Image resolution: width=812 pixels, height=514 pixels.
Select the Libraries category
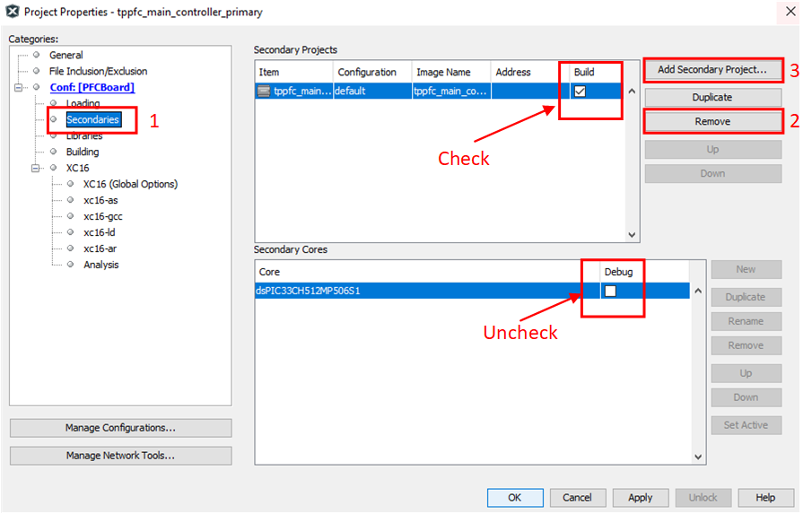pyautogui.click(x=84, y=135)
